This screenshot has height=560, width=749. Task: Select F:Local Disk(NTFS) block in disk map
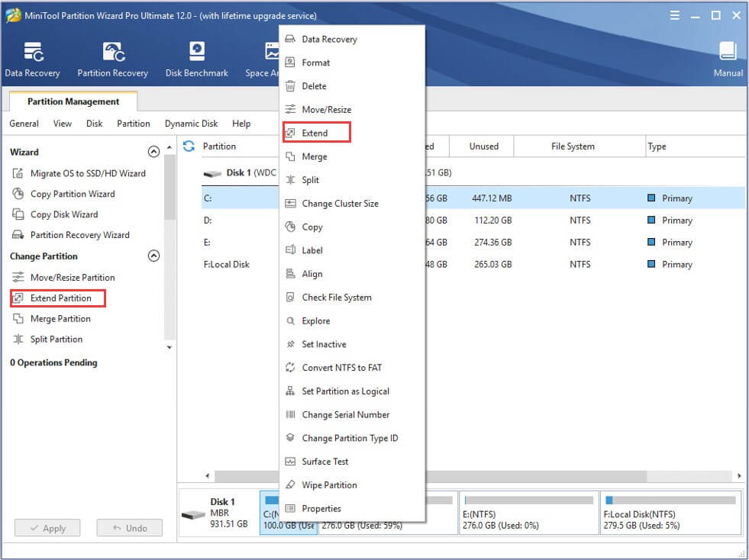(x=670, y=513)
